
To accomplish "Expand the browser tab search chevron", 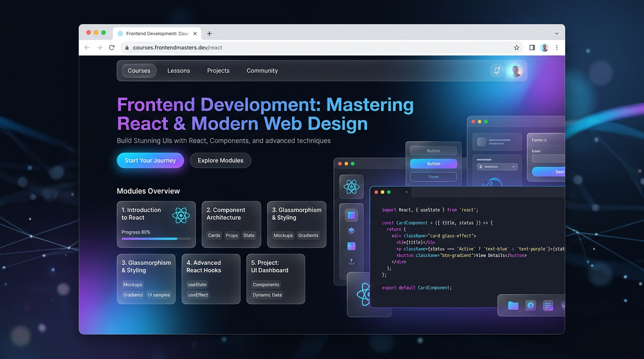I will (x=556, y=33).
